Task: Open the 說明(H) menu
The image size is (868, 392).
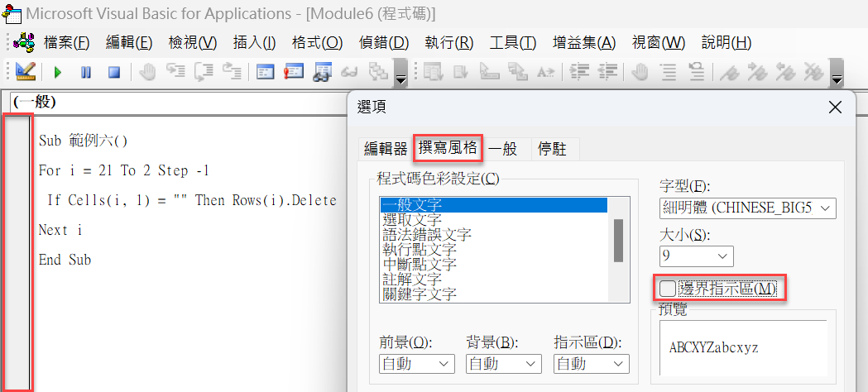Action: coord(726,42)
